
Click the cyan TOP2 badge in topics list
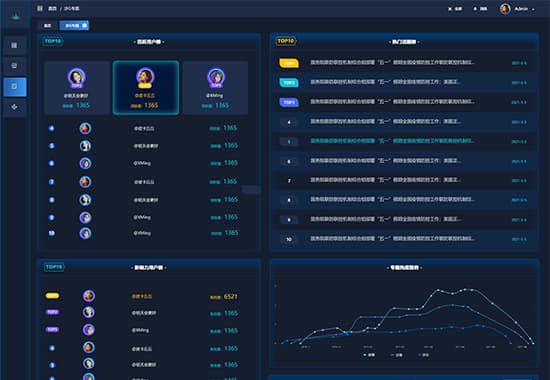coord(289,82)
